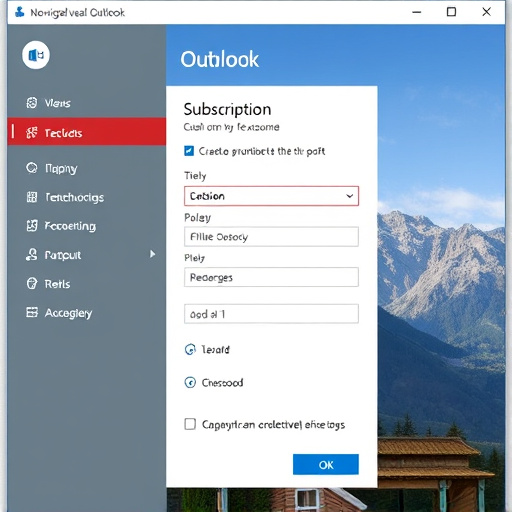Click the icon beside Accegley
512x512 pixels.
pyautogui.click(x=32, y=312)
